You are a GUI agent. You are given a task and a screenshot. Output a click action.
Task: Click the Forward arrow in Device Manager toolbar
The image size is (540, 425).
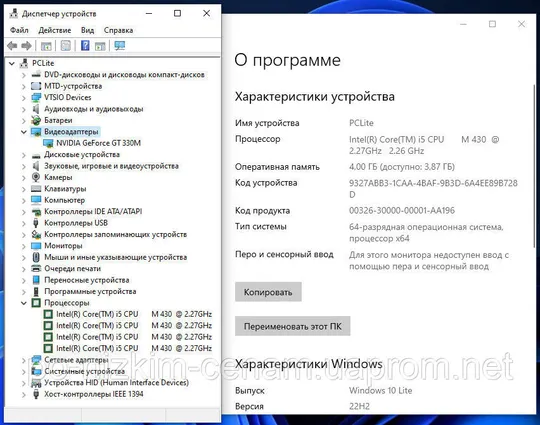pos(27,45)
